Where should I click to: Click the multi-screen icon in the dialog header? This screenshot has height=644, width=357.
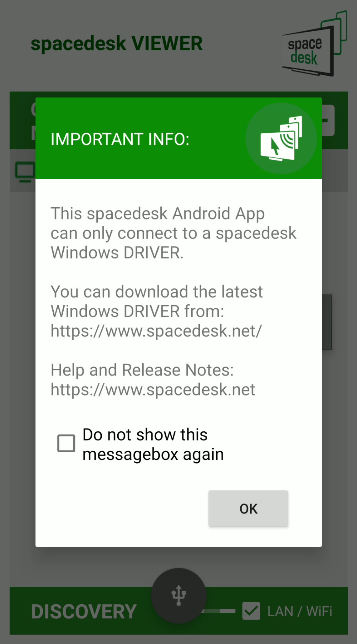tap(281, 138)
